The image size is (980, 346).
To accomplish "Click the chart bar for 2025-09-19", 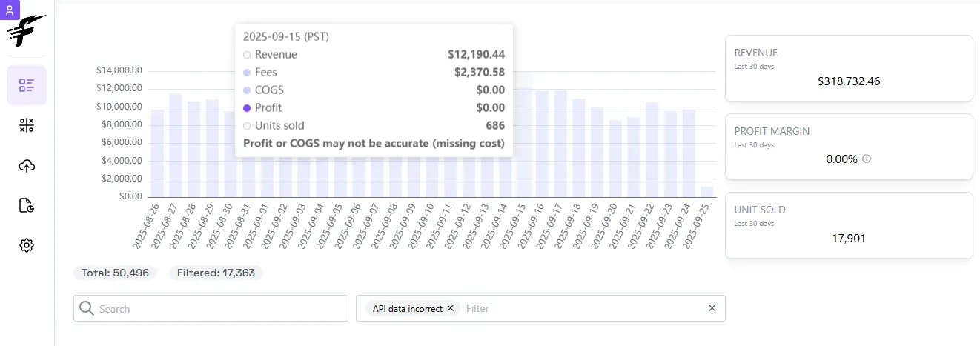I will [x=597, y=152].
